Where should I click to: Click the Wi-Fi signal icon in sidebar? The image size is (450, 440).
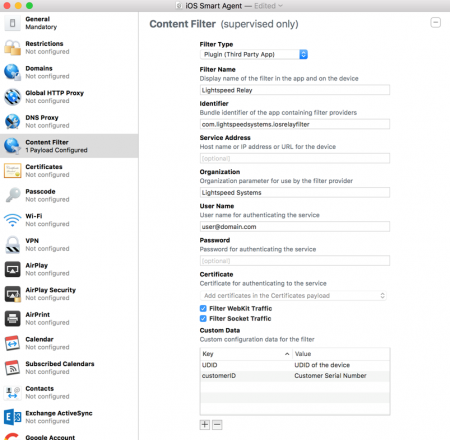(12, 220)
